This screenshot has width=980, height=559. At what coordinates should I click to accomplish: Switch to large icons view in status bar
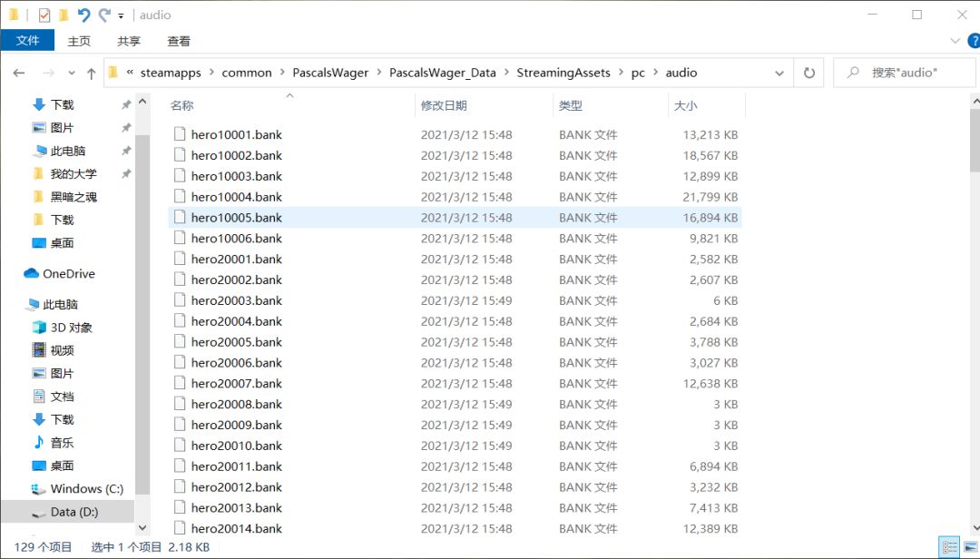click(x=971, y=547)
